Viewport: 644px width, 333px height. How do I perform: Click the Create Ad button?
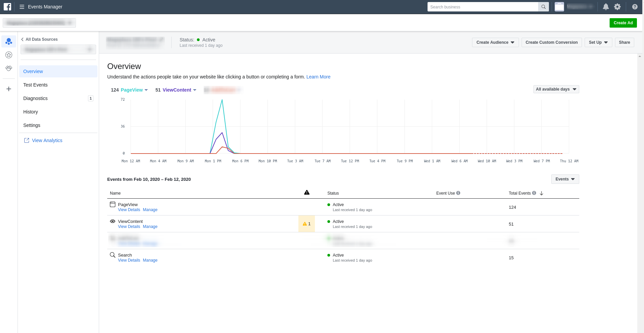623,23
